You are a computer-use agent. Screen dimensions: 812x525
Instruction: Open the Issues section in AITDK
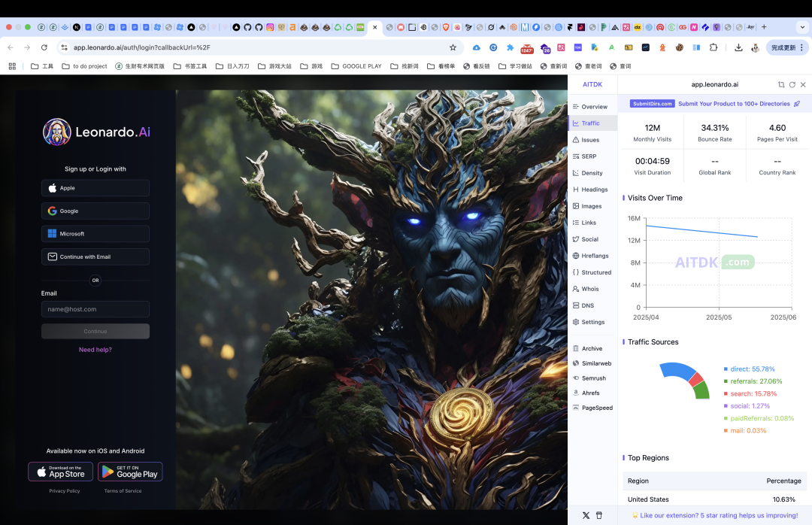point(593,140)
